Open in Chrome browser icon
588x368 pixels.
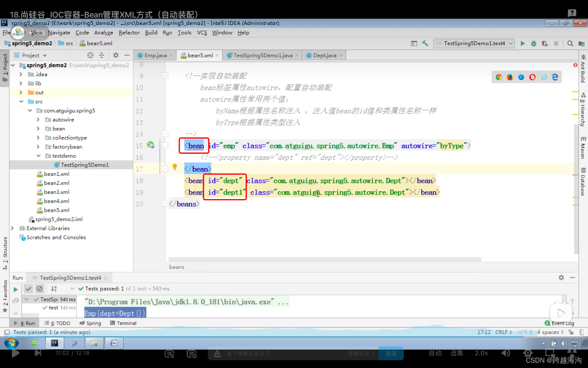coord(499,77)
